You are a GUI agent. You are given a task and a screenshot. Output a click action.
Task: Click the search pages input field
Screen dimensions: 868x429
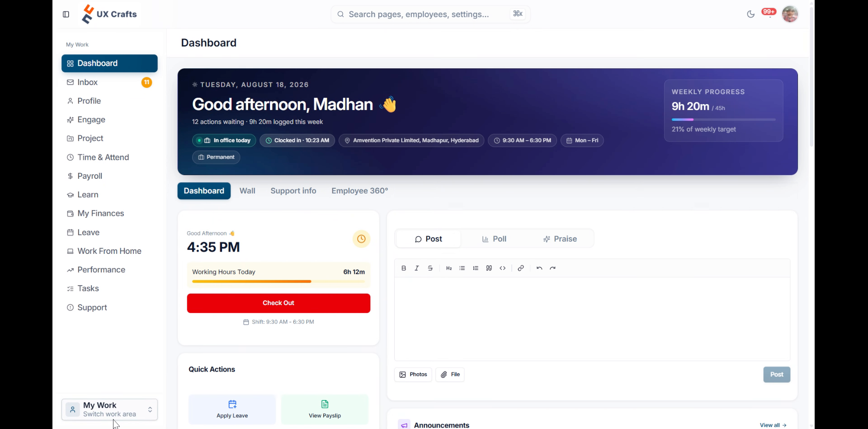point(430,14)
